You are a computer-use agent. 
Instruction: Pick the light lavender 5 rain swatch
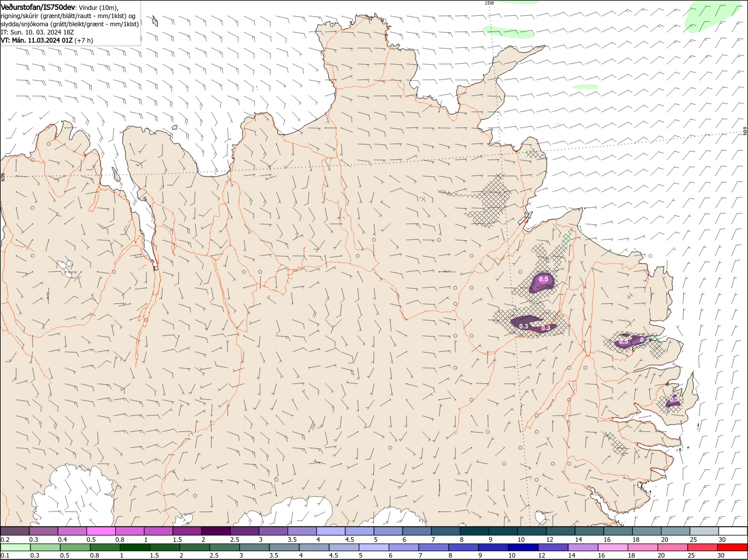[373, 548]
